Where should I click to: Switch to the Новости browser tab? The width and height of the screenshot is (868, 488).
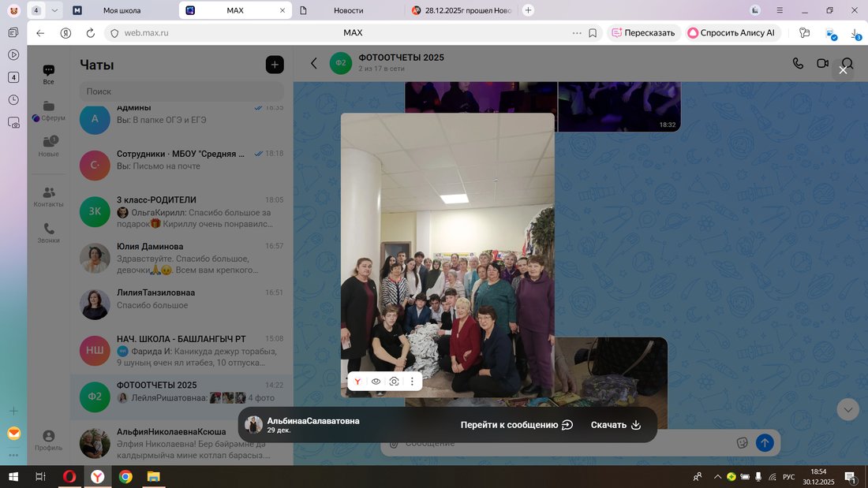pos(348,10)
